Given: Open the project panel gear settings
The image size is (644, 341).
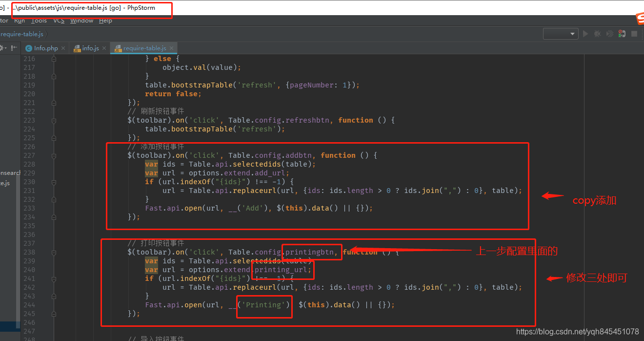Looking at the screenshot, I should click(x=2, y=48).
